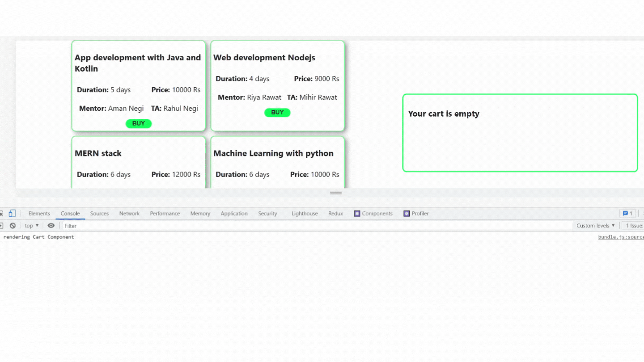Click the 'Price: 9000 Rs' text
The image size is (644, 362).
(x=317, y=79)
